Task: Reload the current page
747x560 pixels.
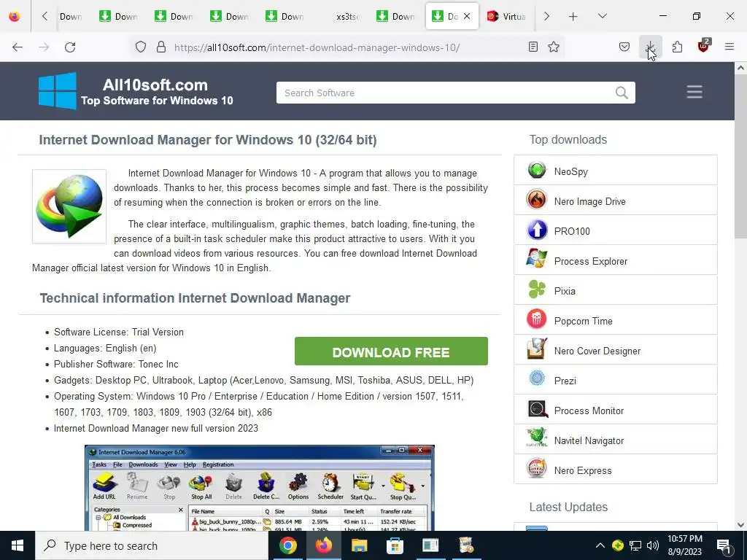Action: coord(70,47)
